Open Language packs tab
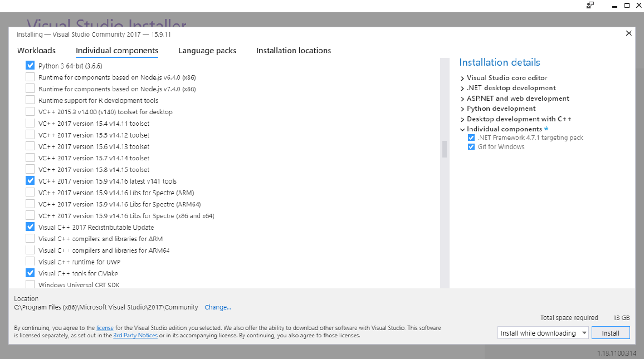 (207, 51)
